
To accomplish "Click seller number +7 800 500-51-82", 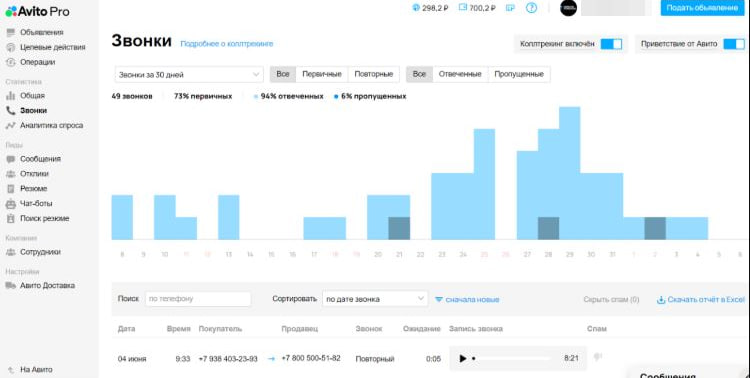I will click(311, 358).
